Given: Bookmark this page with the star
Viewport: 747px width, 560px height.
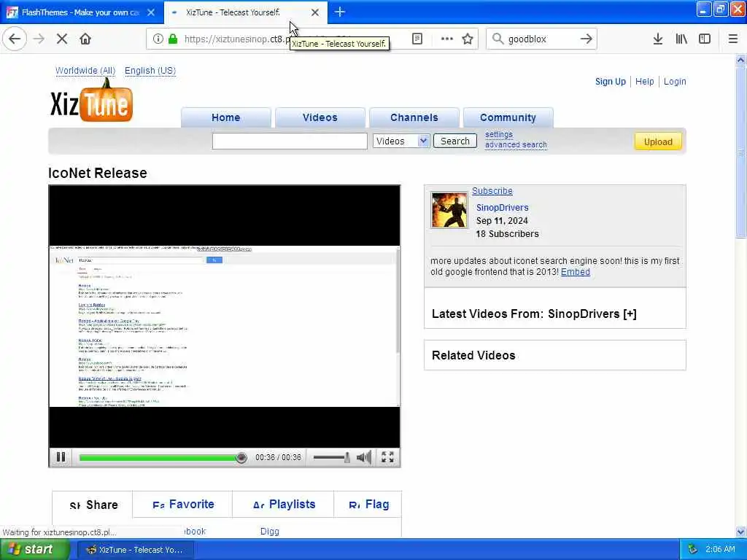Looking at the screenshot, I should point(468,39).
